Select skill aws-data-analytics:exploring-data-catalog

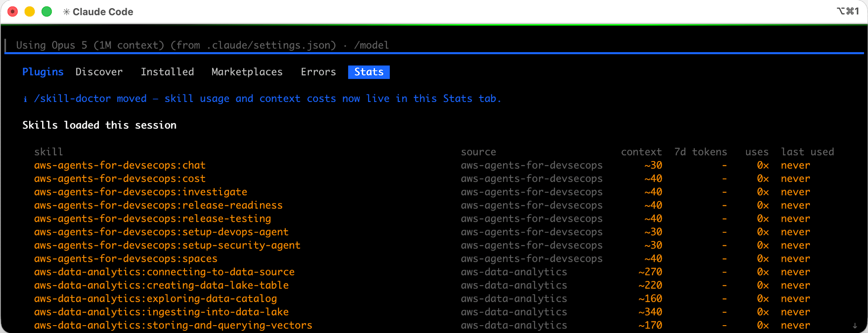pos(155,299)
